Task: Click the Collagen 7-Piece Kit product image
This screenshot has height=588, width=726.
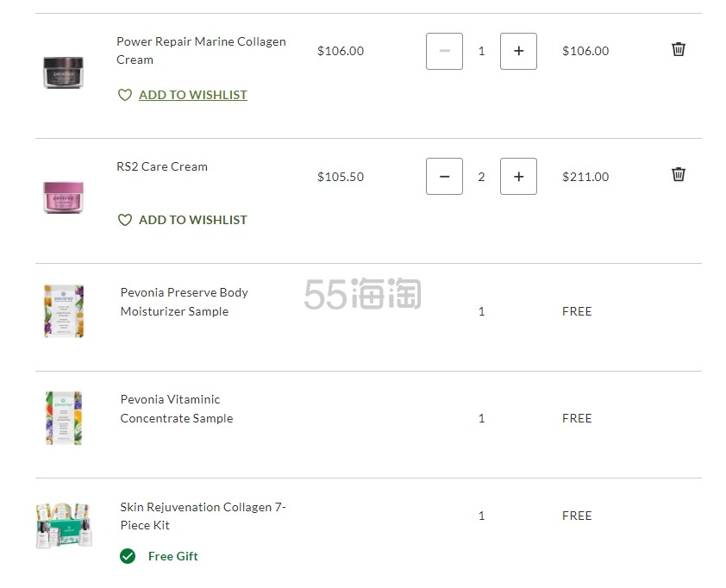Action: [x=64, y=524]
